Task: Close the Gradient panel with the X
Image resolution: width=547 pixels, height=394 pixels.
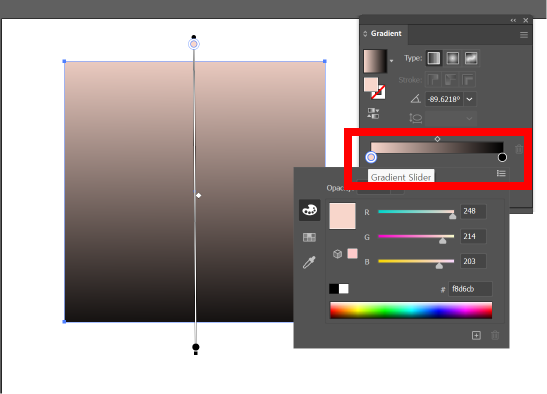Action: pyautogui.click(x=526, y=20)
